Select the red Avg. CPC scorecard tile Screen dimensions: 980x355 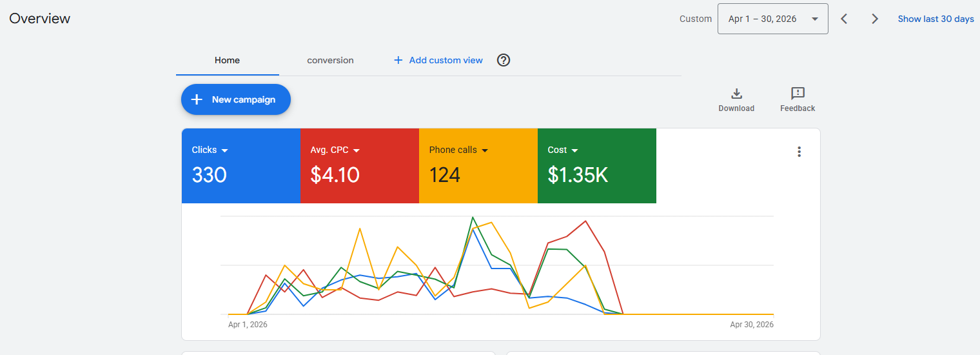(x=360, y=166)
